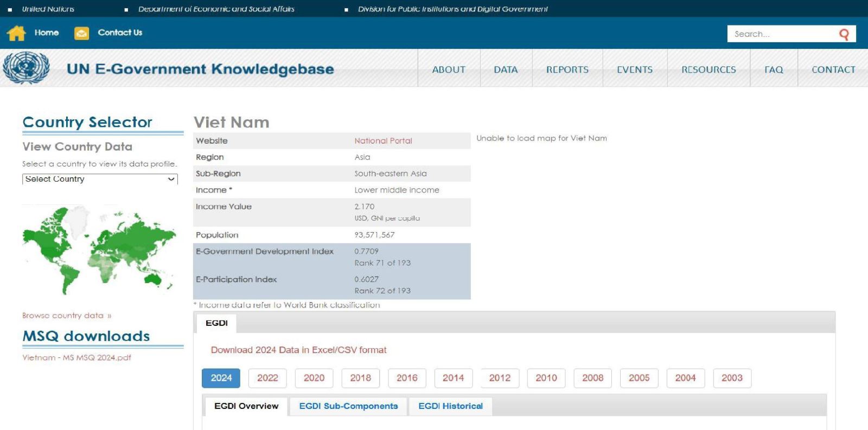Download 2024 Data in Excel/CSV format

point(298,350)
